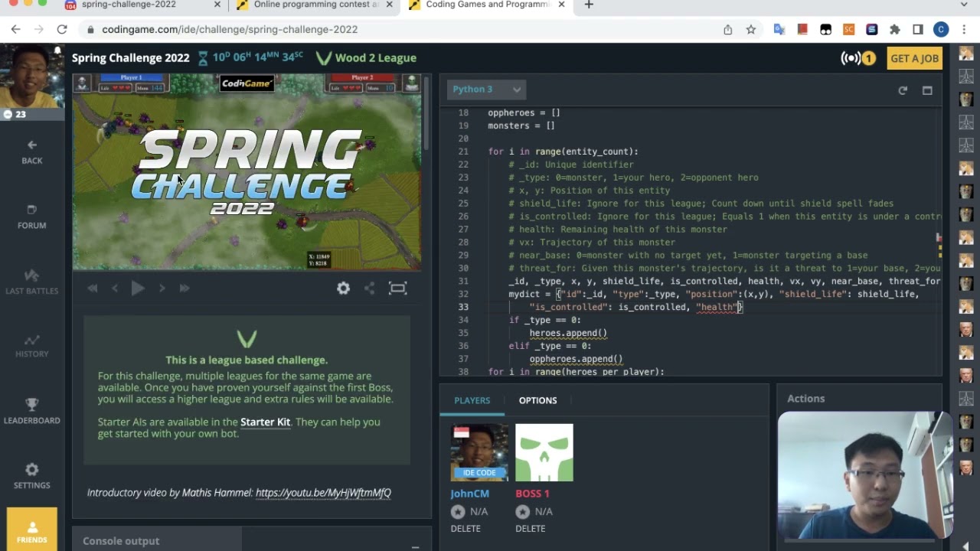Open the Starter Kit link

pos(265,422)
